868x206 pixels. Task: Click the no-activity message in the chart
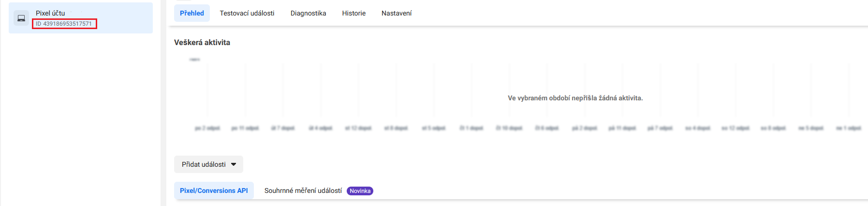[x=575, y=98]
